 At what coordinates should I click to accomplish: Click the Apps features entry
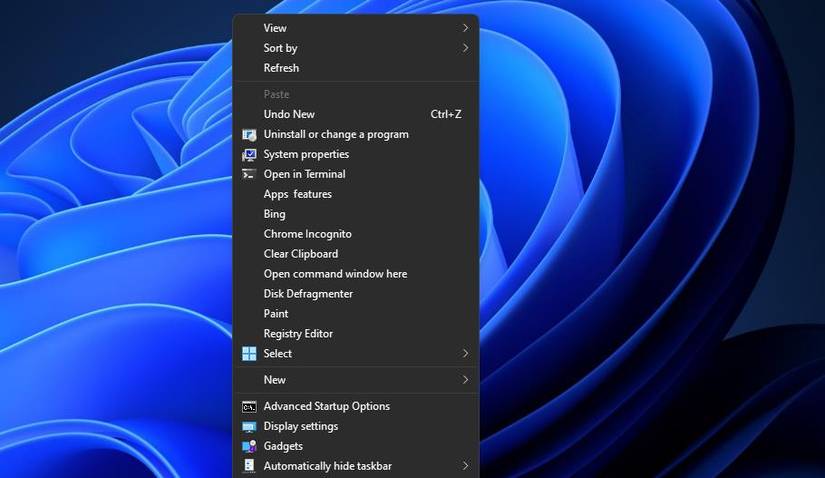click(x=356, y=194)
